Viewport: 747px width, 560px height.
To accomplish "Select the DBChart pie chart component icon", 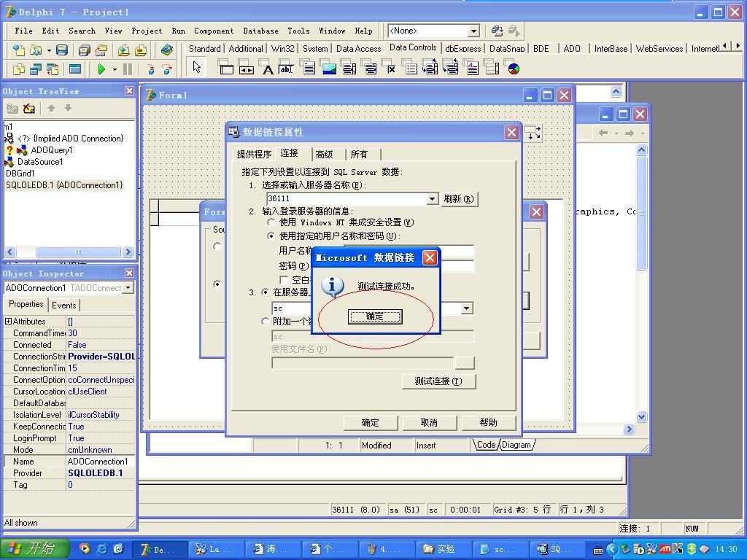I will (x=514, y=69).
